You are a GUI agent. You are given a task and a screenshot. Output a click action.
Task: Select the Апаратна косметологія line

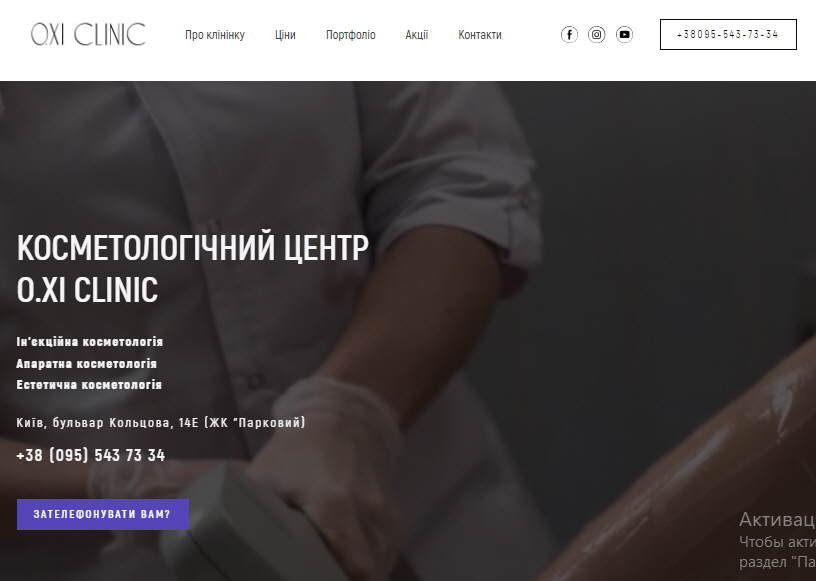click(86, 363)
